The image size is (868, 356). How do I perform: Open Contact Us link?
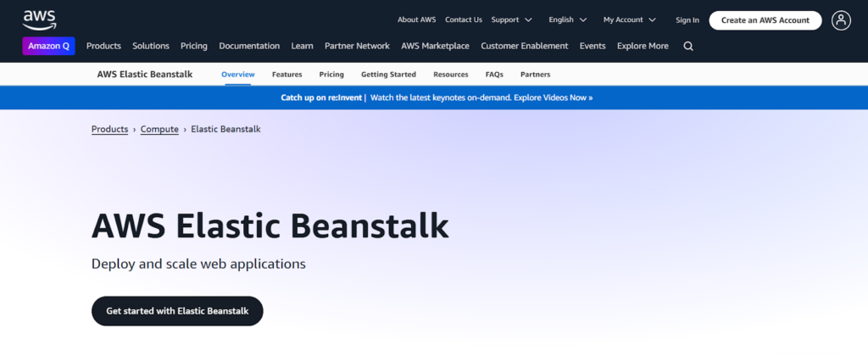coord(464,20)
